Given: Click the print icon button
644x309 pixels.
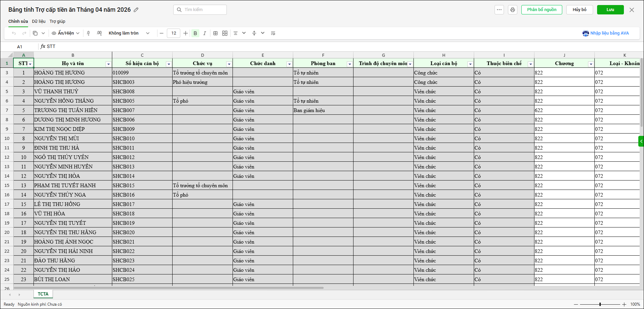Looking at the screenshot, I should (x=512, y=10).
